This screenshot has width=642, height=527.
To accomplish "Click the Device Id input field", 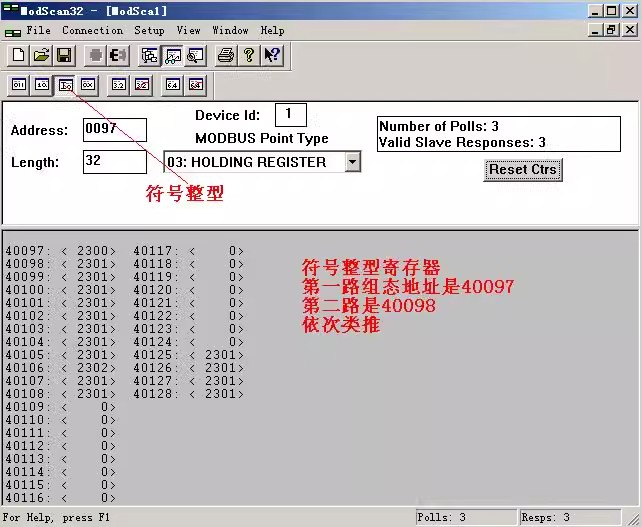I will coord(291,115).
